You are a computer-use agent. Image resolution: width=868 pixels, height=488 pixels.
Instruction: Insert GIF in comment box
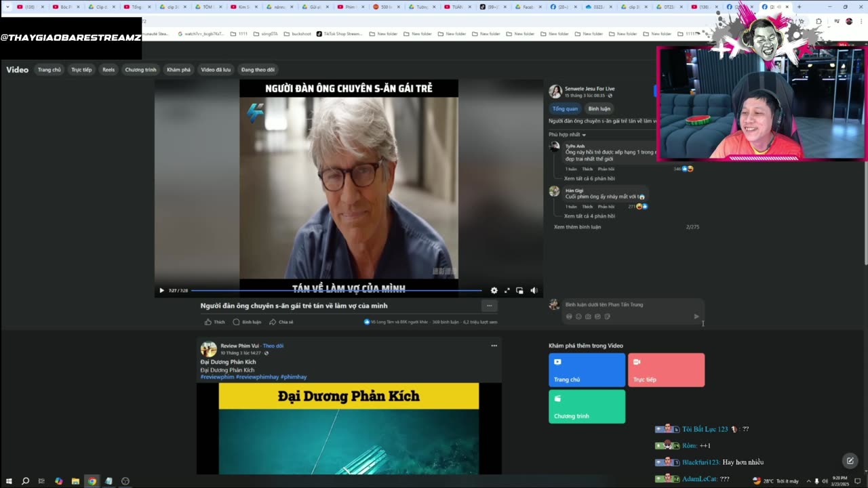pos(597,317)
